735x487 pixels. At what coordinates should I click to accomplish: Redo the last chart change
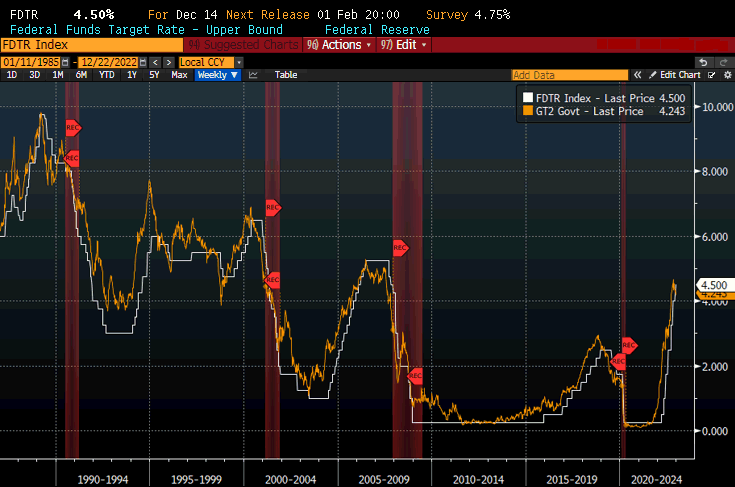723,62
